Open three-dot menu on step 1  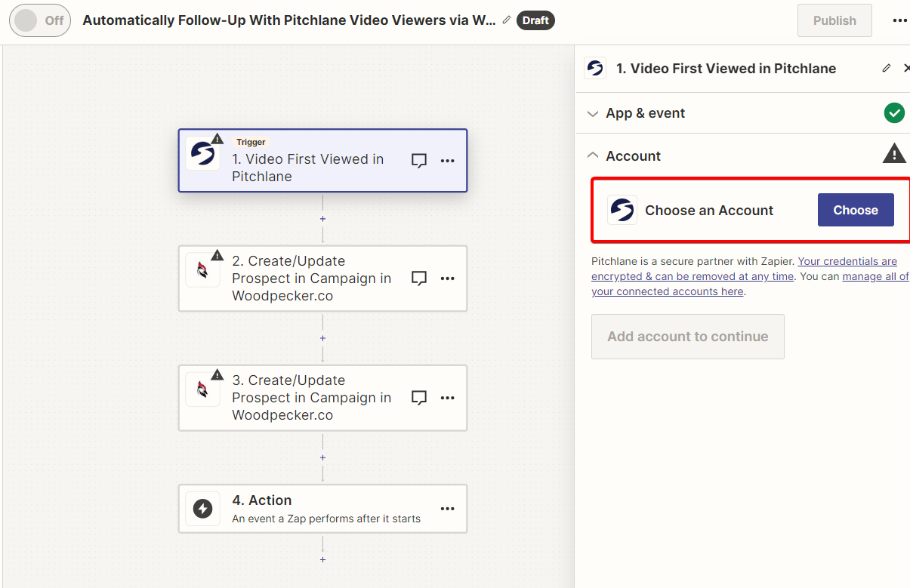448,160
